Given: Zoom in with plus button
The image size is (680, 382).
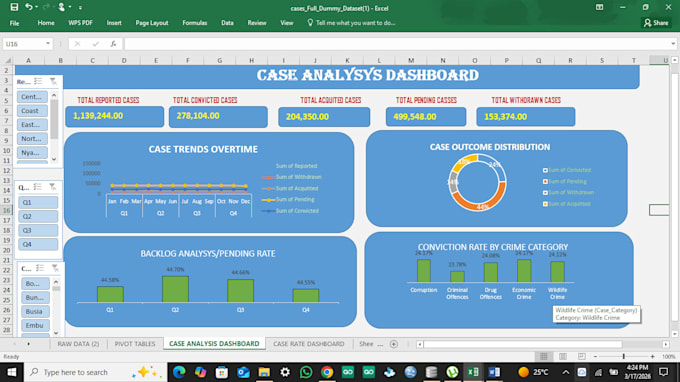Looking at the screenshot, I should (x=652, y=356).
